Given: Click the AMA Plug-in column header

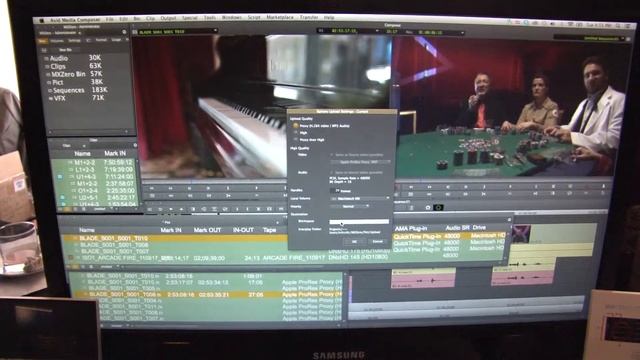Looking at the screenshot, I should coord(411,228).
